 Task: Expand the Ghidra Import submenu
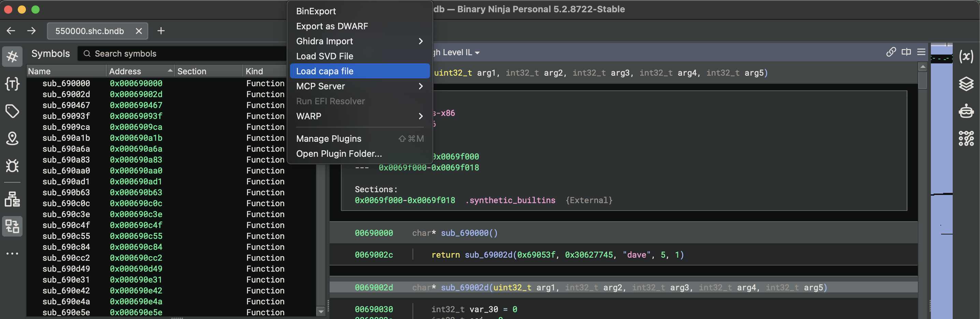(360, 41)
